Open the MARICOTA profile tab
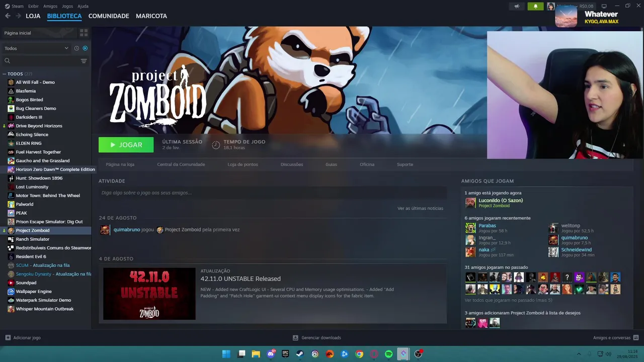Screen dimensions: 644x362 (x=151, y=16)
